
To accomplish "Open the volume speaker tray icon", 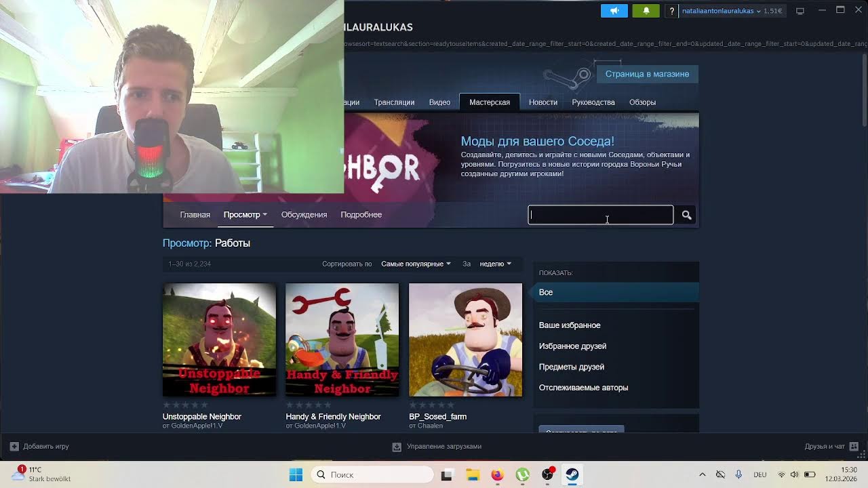I will (795, 475).
